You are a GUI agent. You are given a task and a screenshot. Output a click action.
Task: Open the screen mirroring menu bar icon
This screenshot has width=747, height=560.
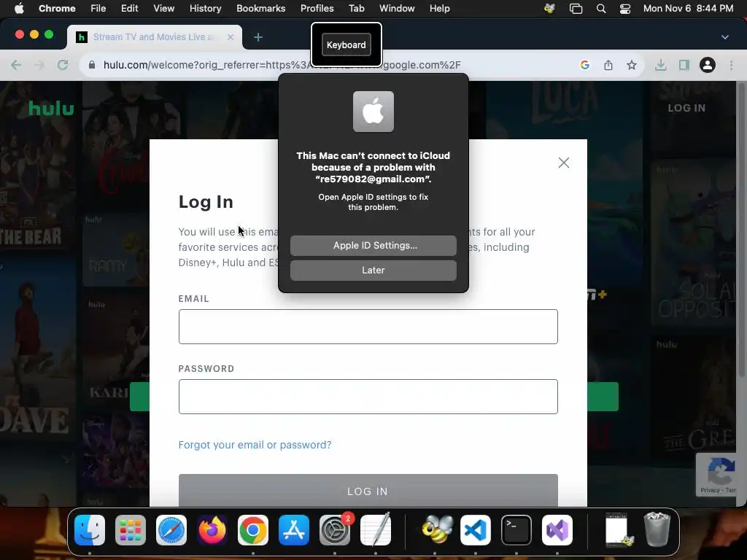click(576, 9)
